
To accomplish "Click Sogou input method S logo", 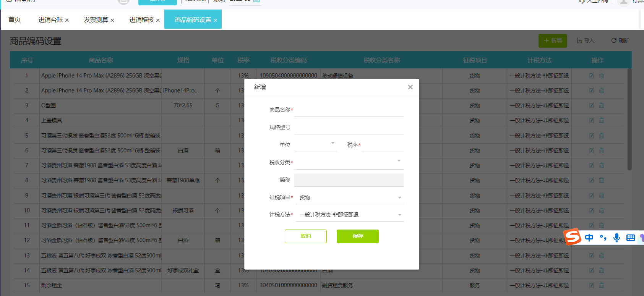I will tap(573, 237).
